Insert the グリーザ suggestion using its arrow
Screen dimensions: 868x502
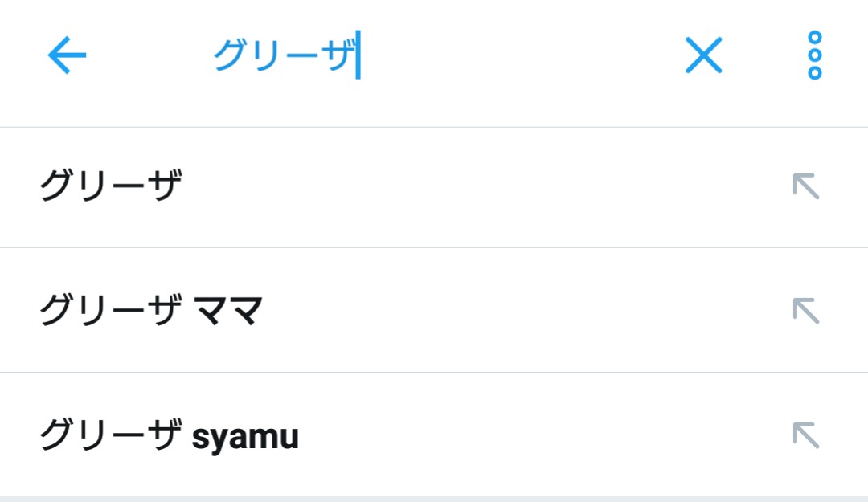click(x=805, y=187)
